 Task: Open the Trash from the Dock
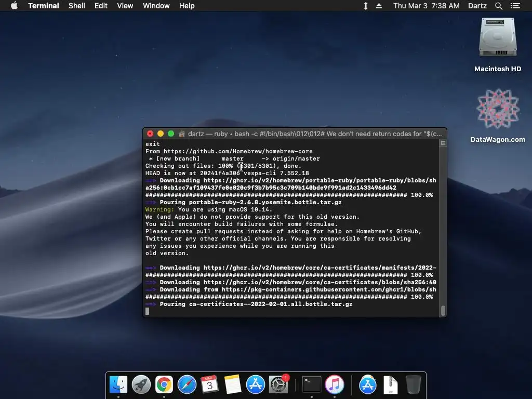(x=413, y=384)
